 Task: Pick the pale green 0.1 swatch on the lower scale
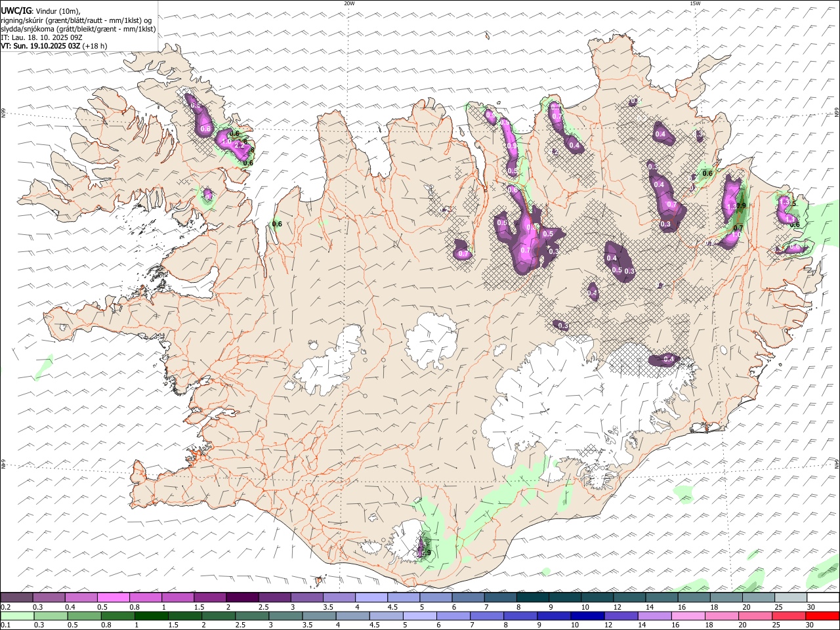pos(17,616)
